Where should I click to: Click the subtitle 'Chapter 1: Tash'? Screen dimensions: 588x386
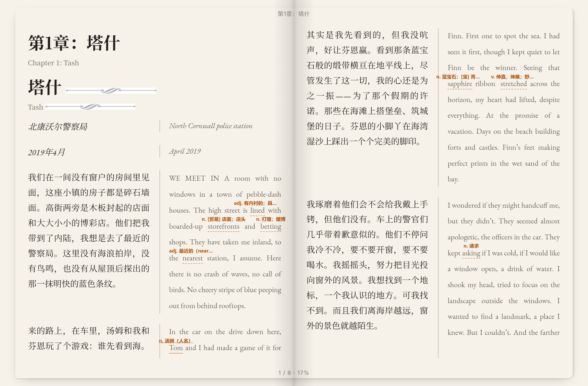tap(53, 63)
